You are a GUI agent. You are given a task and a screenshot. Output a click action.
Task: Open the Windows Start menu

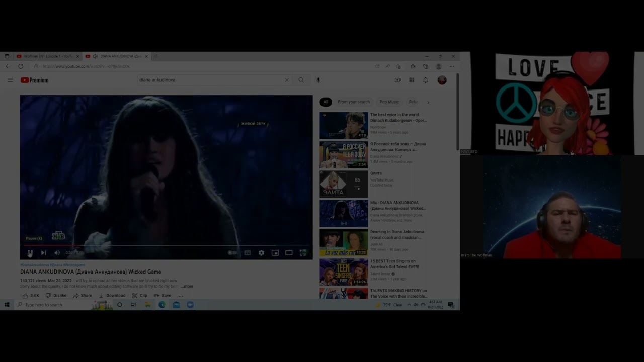click(7, 305)
